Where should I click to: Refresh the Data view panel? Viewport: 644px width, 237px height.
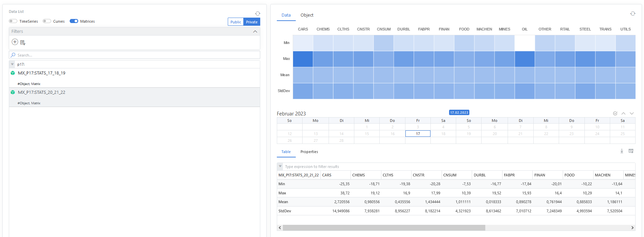point(632,14)
